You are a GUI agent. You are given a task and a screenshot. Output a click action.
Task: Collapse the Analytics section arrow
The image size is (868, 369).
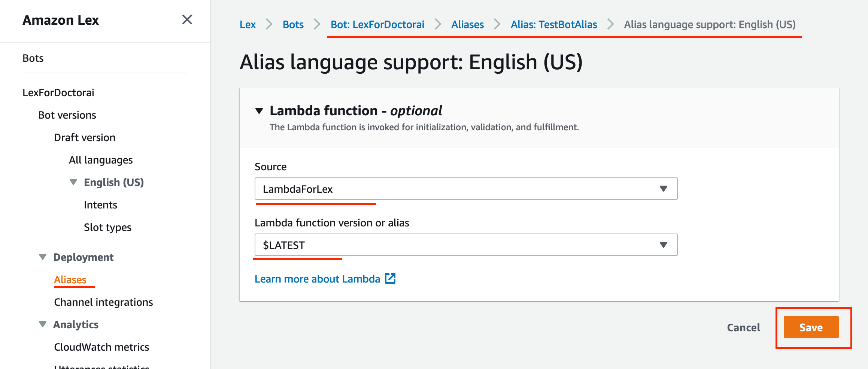[43, 324]
